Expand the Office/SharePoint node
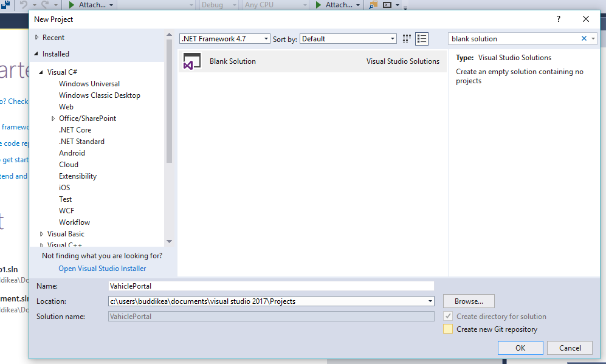 (x=53, y=118)
